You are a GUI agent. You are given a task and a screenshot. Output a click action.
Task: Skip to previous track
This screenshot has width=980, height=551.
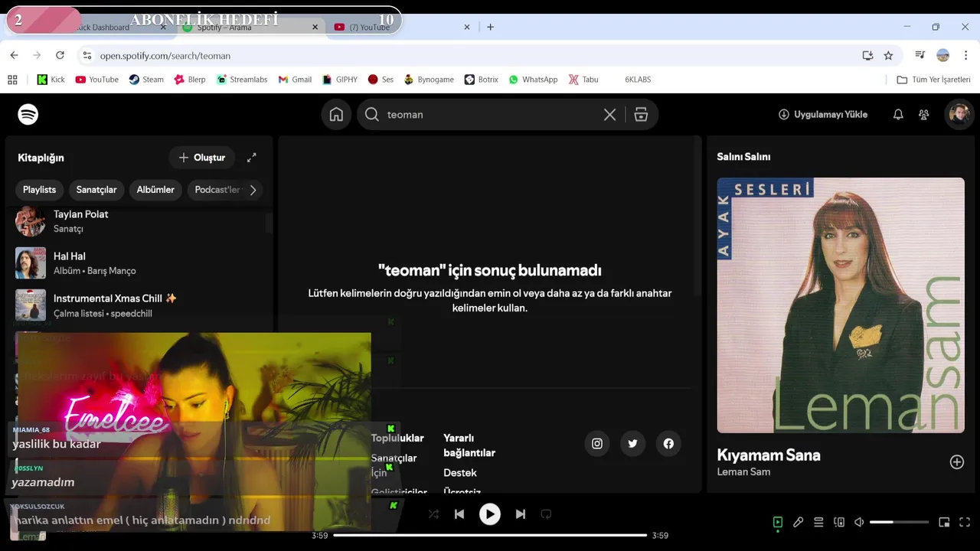pos(459,514)
